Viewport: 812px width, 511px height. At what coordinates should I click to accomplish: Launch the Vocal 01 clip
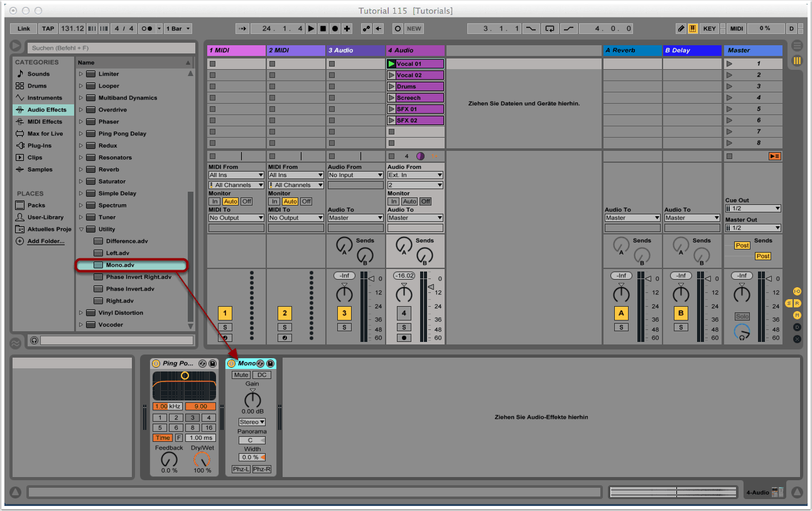392,64
